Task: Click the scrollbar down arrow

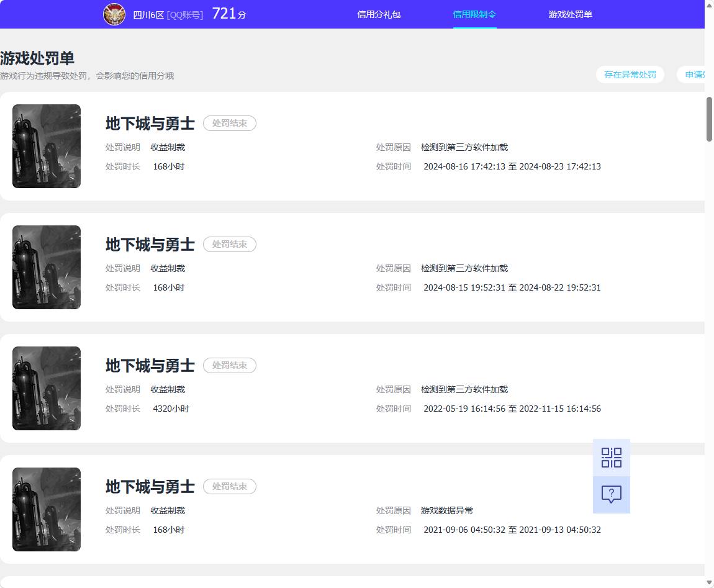Action: pos(709,582)
